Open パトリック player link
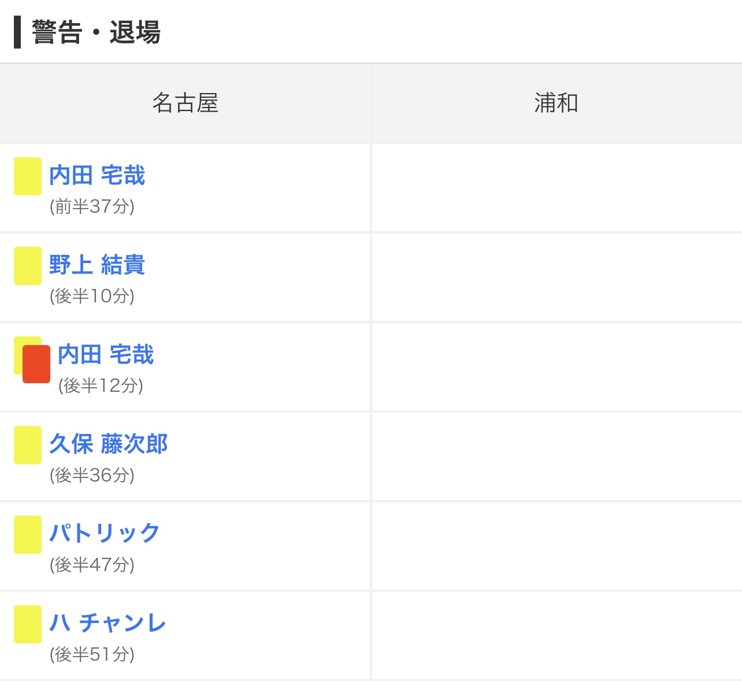Viewport: 742px width, 700px height. 105,533
